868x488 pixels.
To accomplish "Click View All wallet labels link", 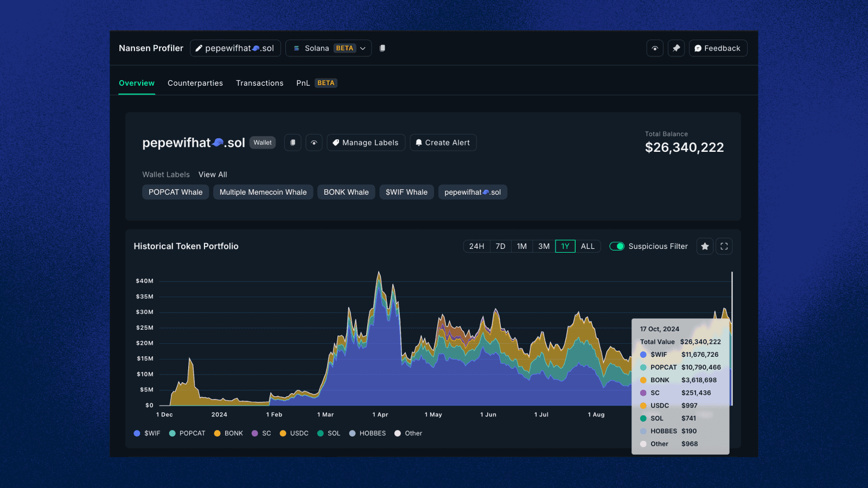I will (213, 175).
